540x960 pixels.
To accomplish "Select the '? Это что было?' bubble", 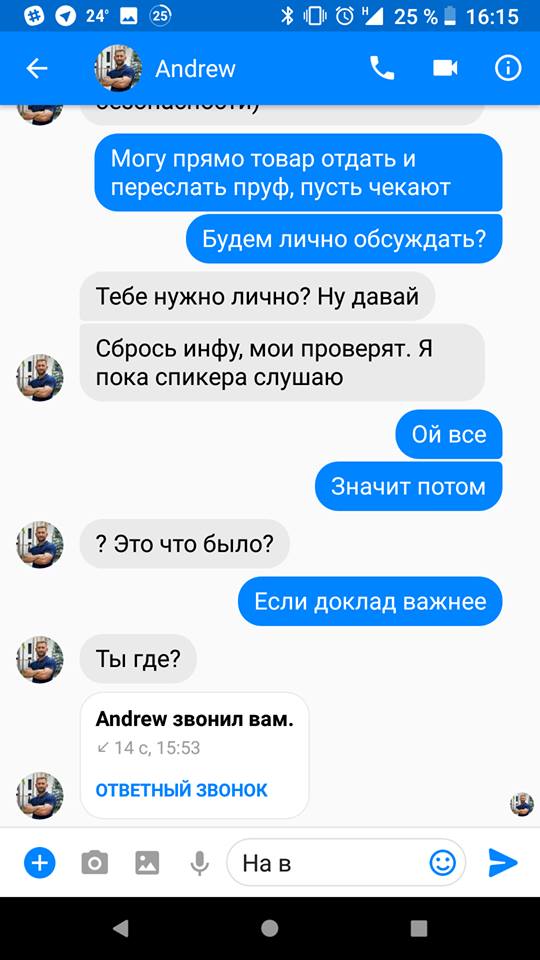I will coord(184,544).
